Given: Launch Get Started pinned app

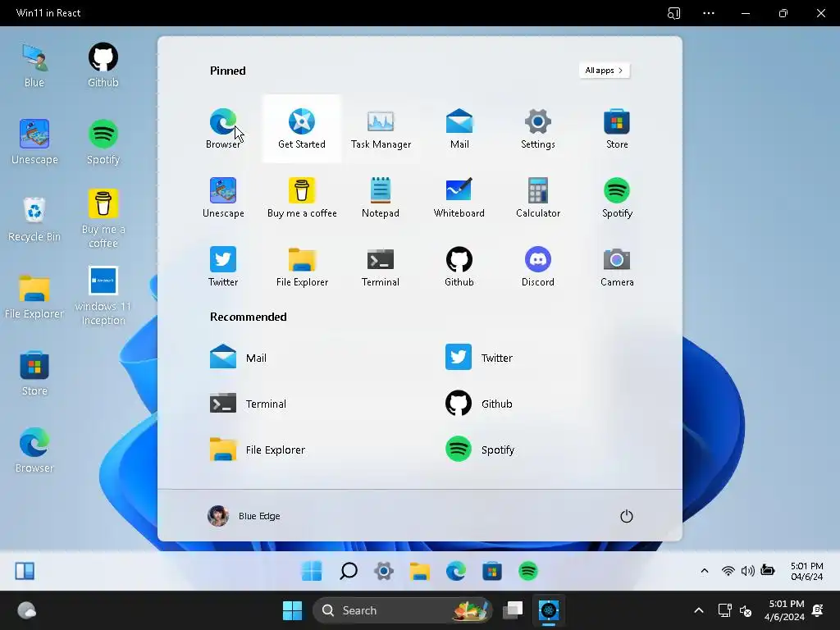Looking at the screenshot, I should pos(302,129).
